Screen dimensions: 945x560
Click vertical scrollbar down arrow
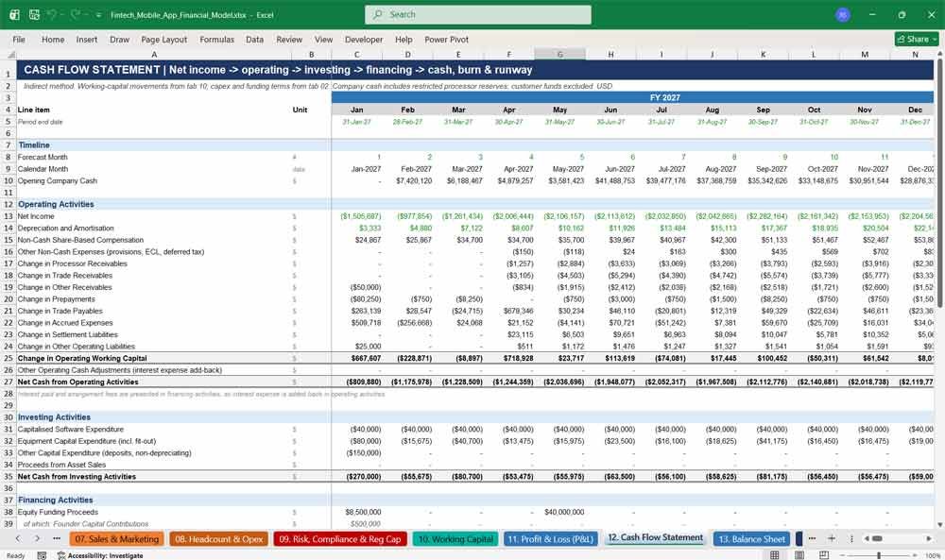coord(939,524)
